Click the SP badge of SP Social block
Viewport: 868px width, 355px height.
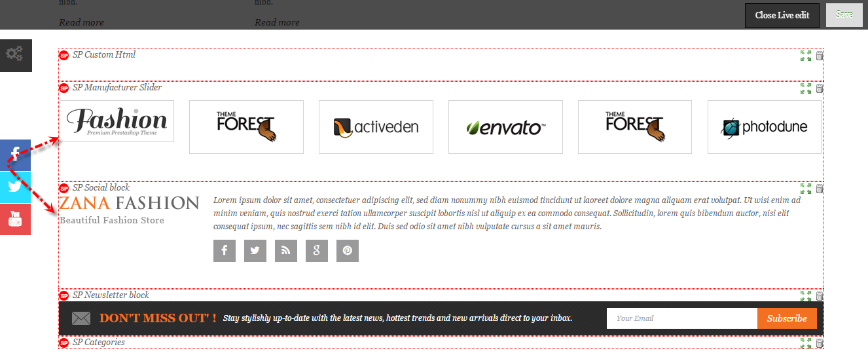(x=64, y=189)
